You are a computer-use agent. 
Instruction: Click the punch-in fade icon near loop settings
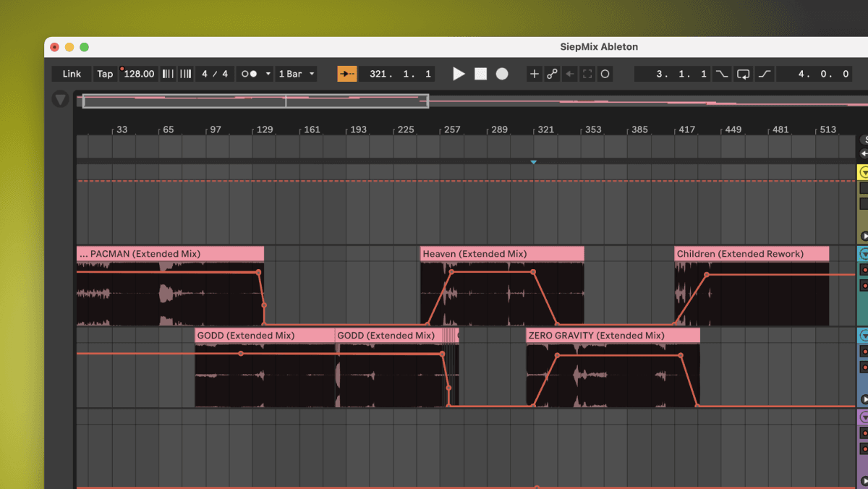[721, 73]
